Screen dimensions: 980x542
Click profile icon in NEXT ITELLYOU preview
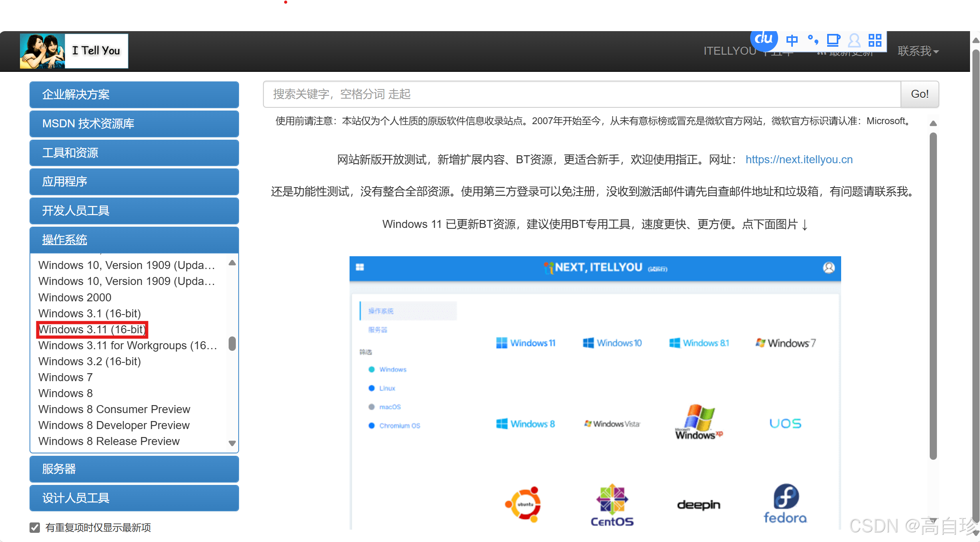coord(829,267)
